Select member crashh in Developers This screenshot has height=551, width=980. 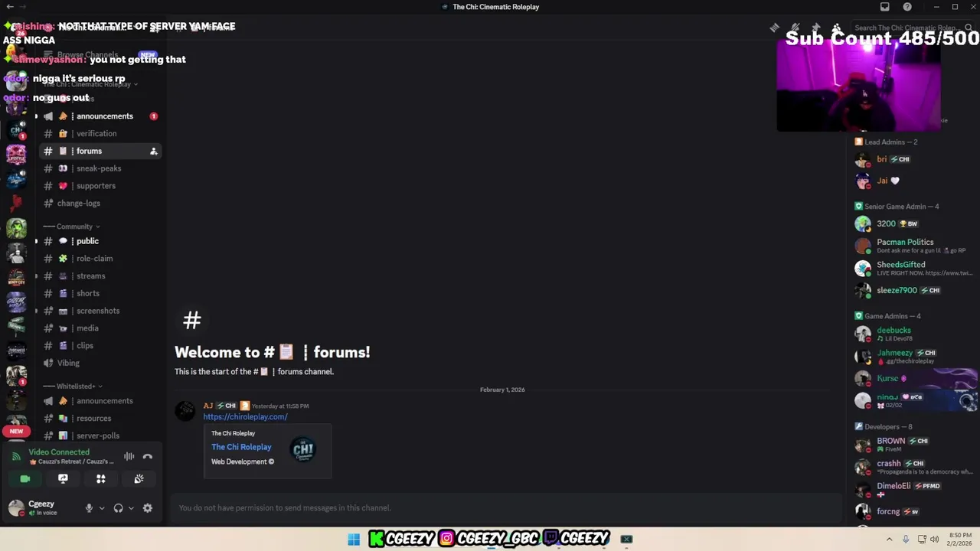click(x=915, y=466)
